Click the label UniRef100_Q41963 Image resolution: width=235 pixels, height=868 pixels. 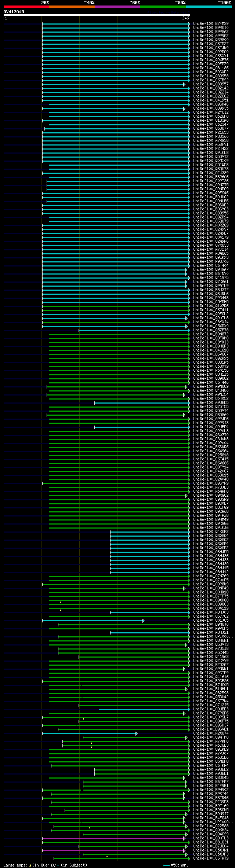click(x=211, y=657)
